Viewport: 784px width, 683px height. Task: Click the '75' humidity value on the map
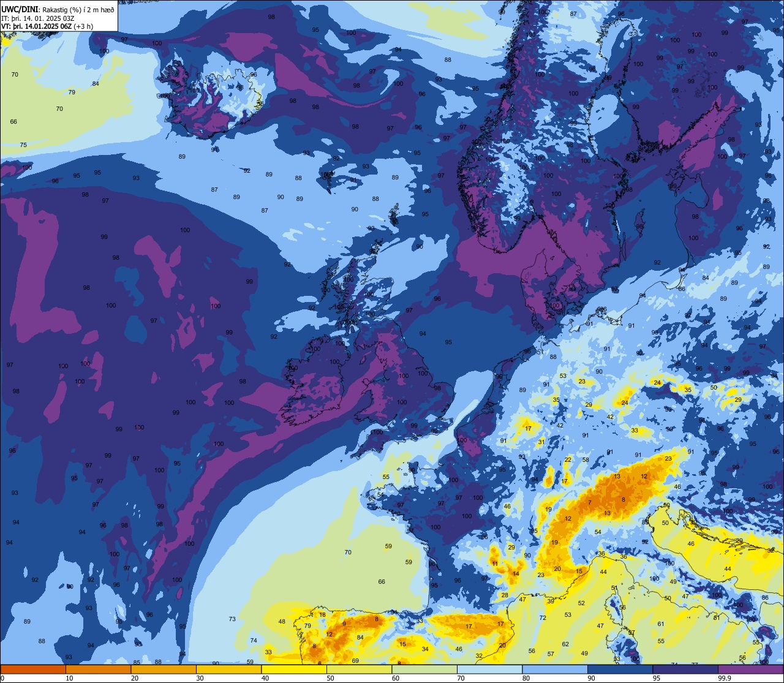click(23, 145)
